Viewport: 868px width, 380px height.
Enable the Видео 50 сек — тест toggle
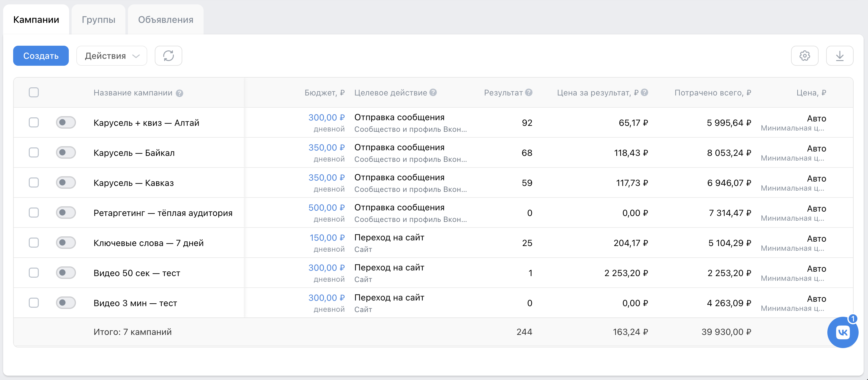tap(66, 272)
